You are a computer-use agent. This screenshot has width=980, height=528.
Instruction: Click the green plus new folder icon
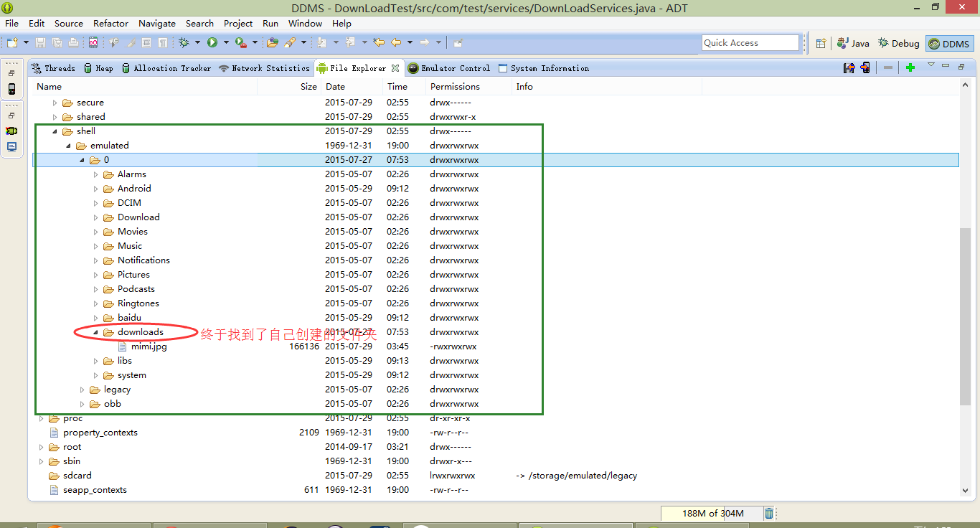coord(910,67)
